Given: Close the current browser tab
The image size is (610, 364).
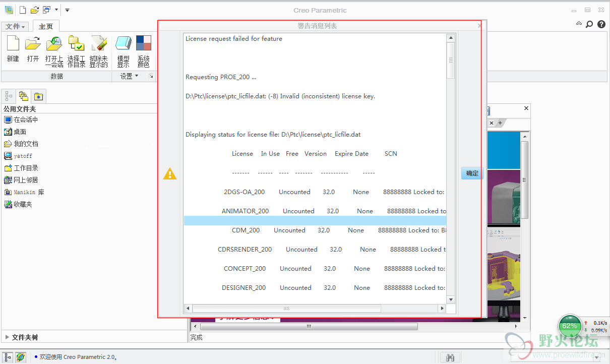Looking at the screenshot, I should [x=492, y=123].
